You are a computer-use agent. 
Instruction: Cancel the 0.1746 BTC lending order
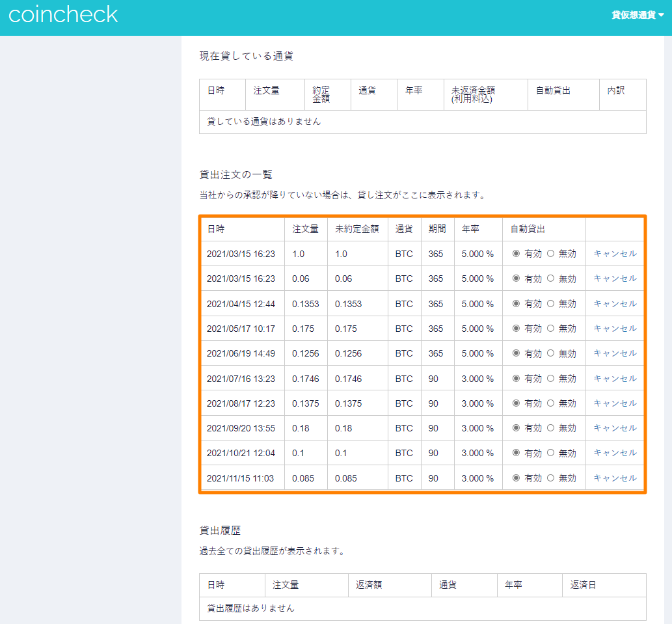click(615, 379)
